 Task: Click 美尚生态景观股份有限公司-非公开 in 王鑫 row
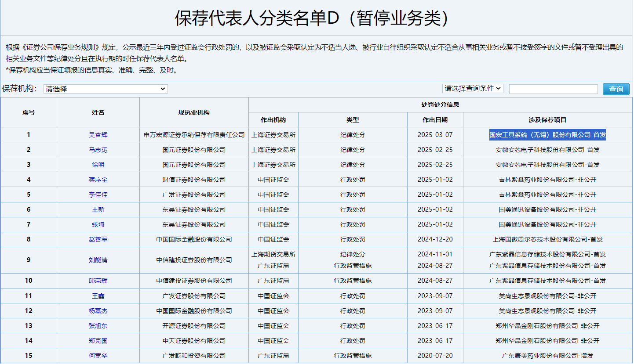click(547, 296)
